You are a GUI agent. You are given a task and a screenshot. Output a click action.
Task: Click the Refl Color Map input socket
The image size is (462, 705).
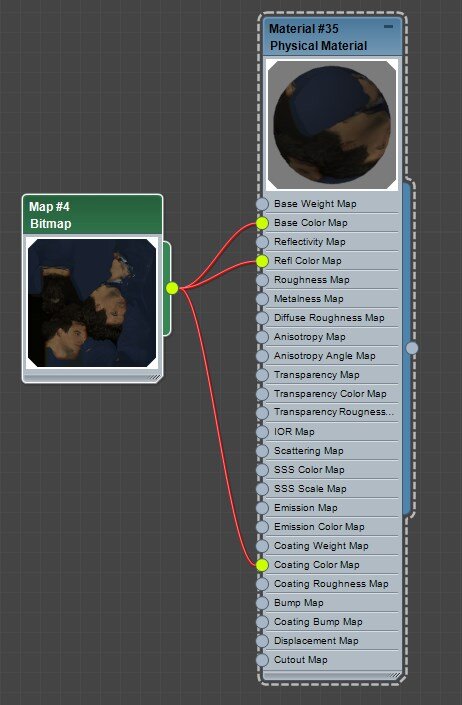click(x=262, y=261)
